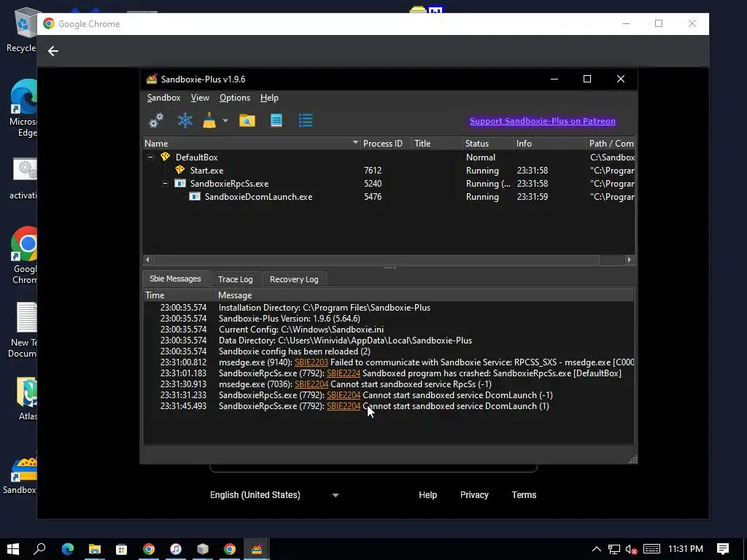Click the SandboxieRpcSs.exe process icon

tap(180, 183)
